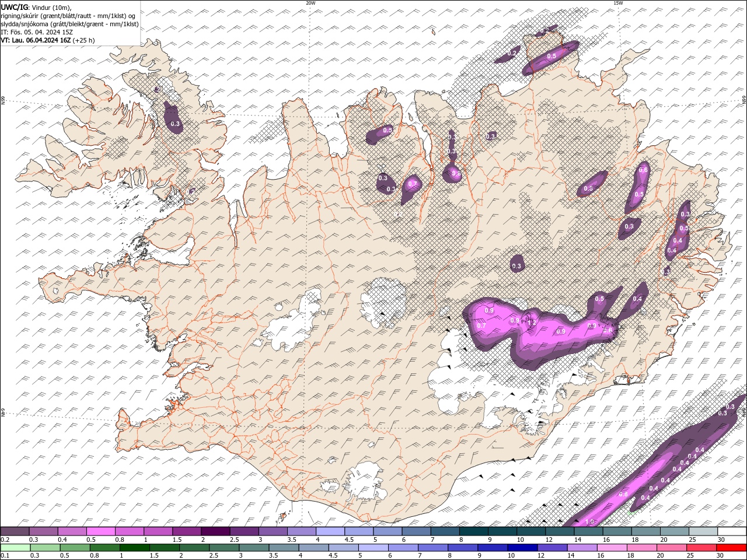Pick the bottom-row swatch between 9 and 10

[492, 548]
